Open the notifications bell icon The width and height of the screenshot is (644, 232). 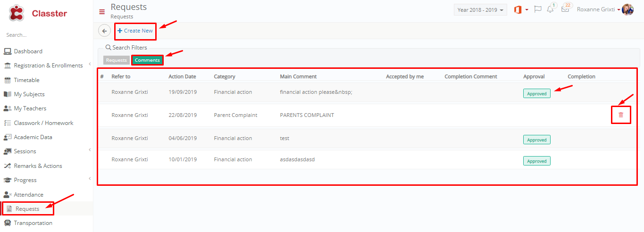[551, 9]
